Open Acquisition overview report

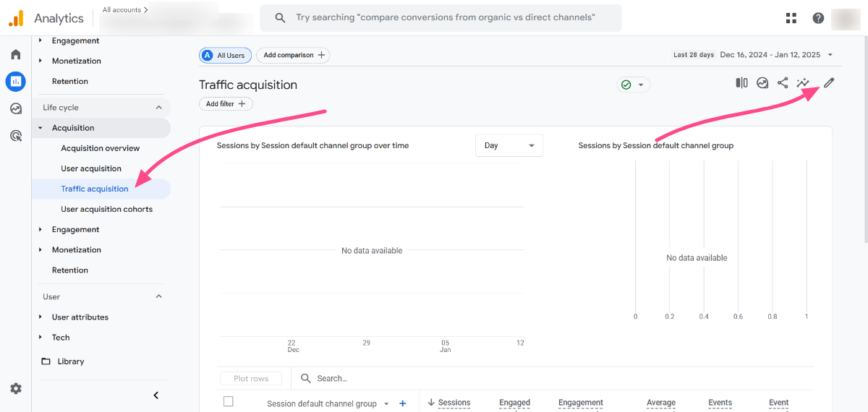(x=101, y=148)
